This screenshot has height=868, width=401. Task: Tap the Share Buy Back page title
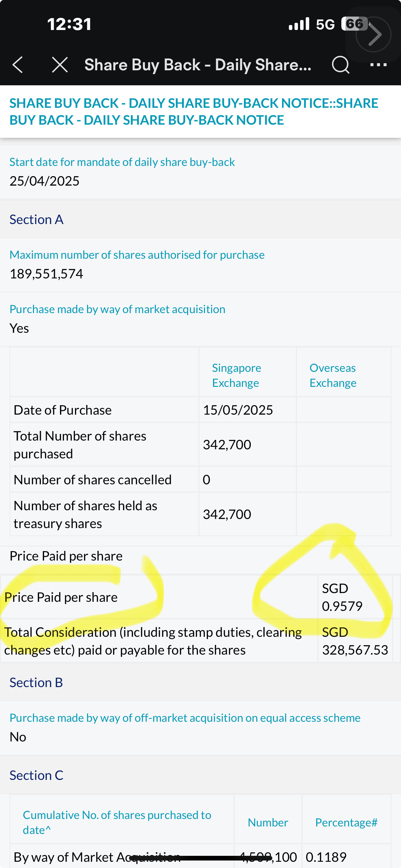[198, 65]
